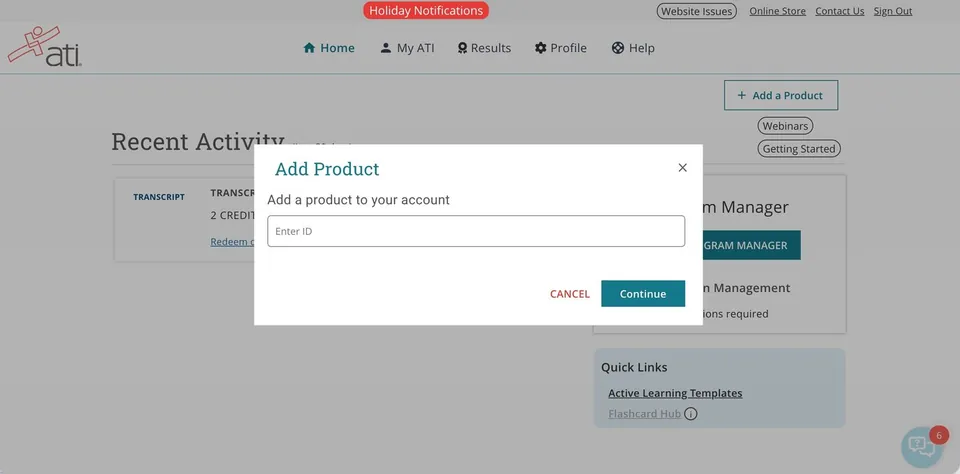Click the Flashcard Hub info icon
Image resolution: width=960 pixels, height=474 pixels.
pyautogui.click(x=691, y=414)
